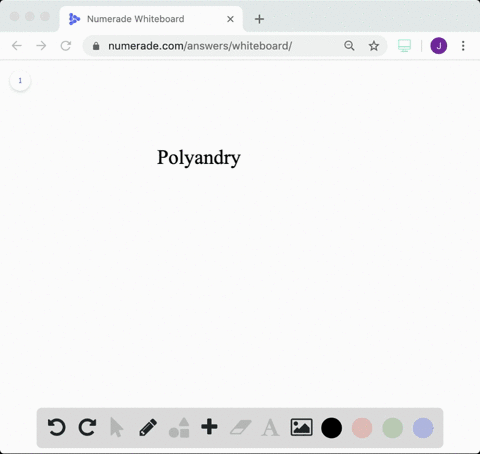Bookmark this page with star icon
This screenshot has width=480, height=454.
[x=374, y=46]
